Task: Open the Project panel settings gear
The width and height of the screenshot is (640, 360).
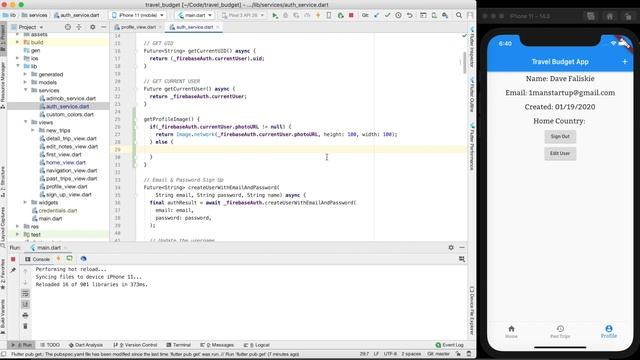Action: coord(93,27)
